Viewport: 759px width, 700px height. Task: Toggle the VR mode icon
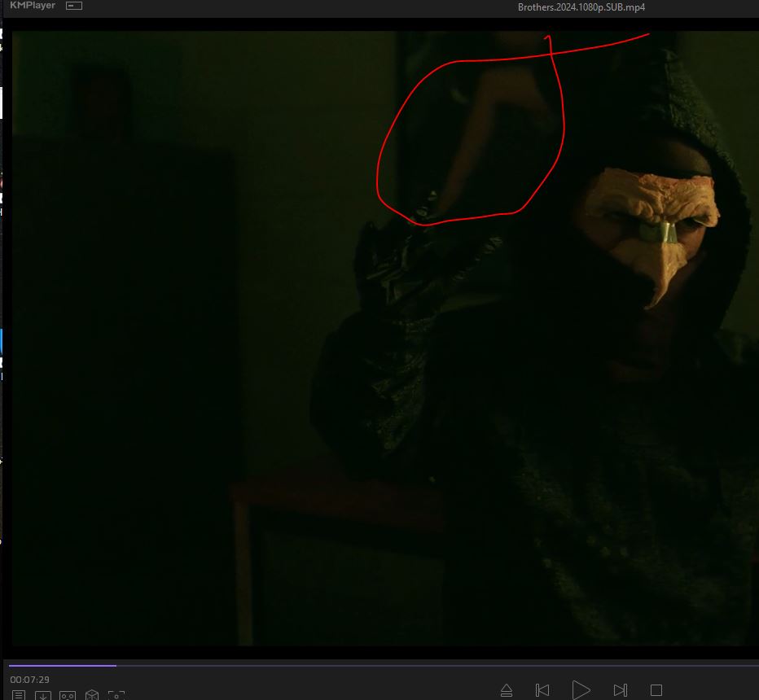(x=68, y=695)
